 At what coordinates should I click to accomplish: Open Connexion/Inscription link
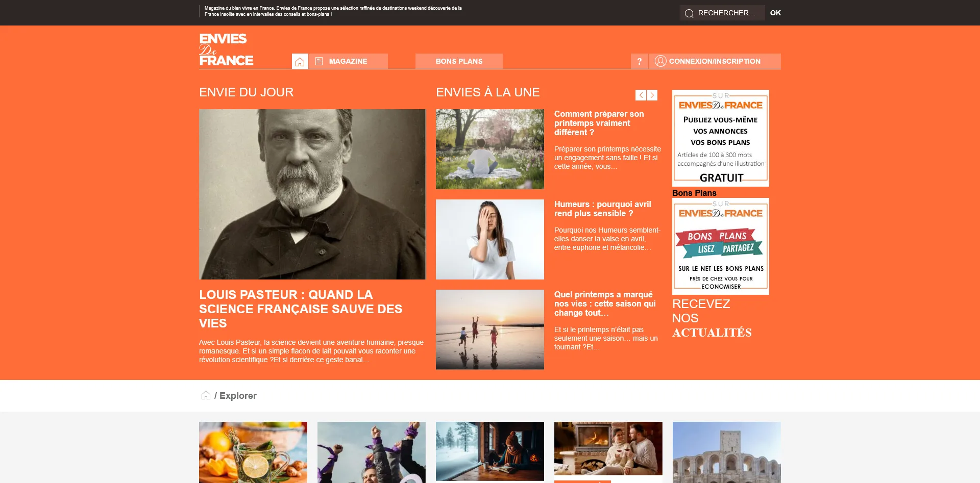pos(715,61)
